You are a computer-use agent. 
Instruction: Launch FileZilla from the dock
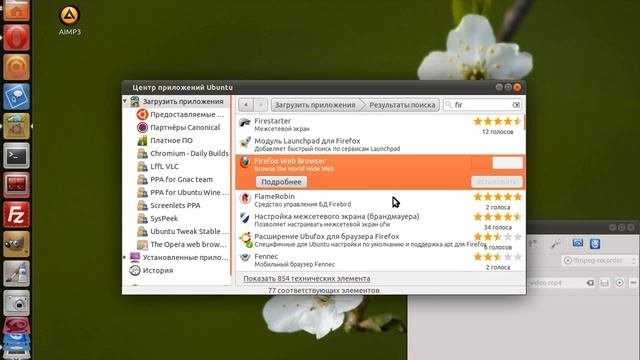16,214
